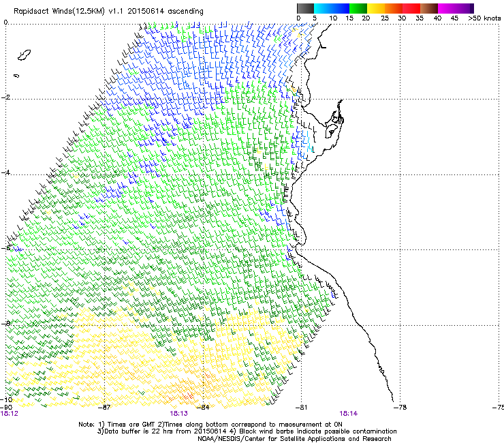504x443 pixels.
Task: Click the '35' label under the color bar
Action: [420, 18]
